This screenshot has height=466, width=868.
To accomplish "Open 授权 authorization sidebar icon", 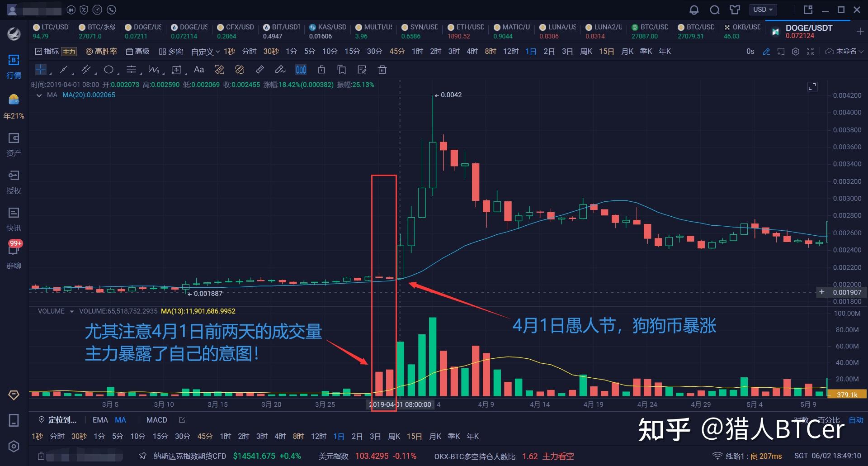I will 14,182.
